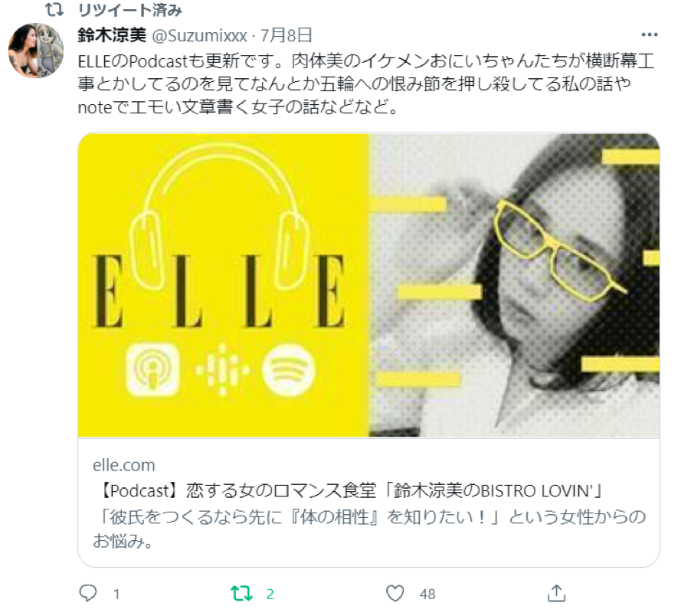Click the リツイート済み label

pos(130,9)
